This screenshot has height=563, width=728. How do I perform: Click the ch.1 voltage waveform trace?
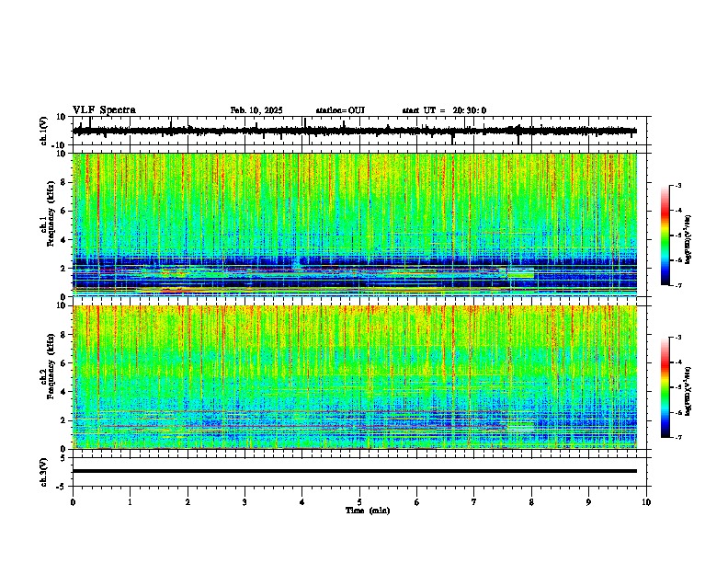click(354, 131)
